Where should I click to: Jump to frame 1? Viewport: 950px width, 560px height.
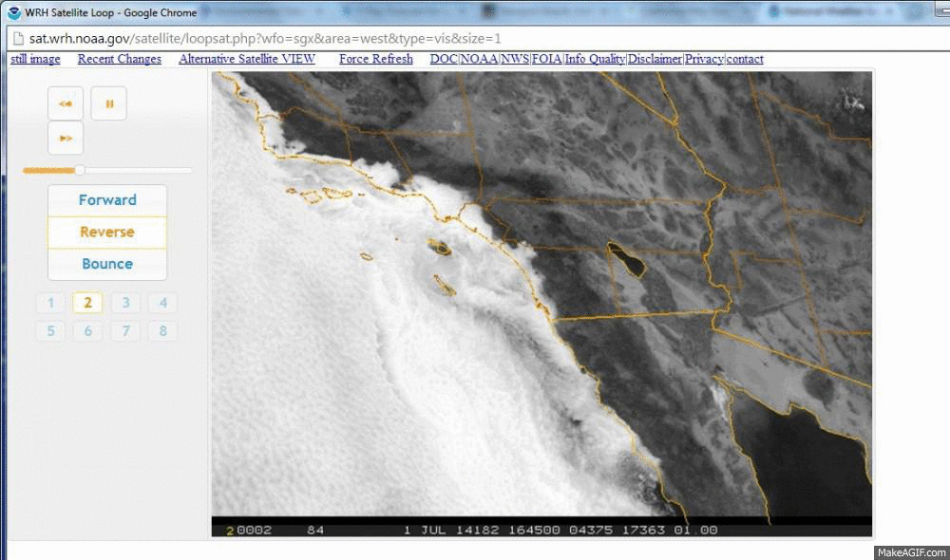tap(50, 303)
